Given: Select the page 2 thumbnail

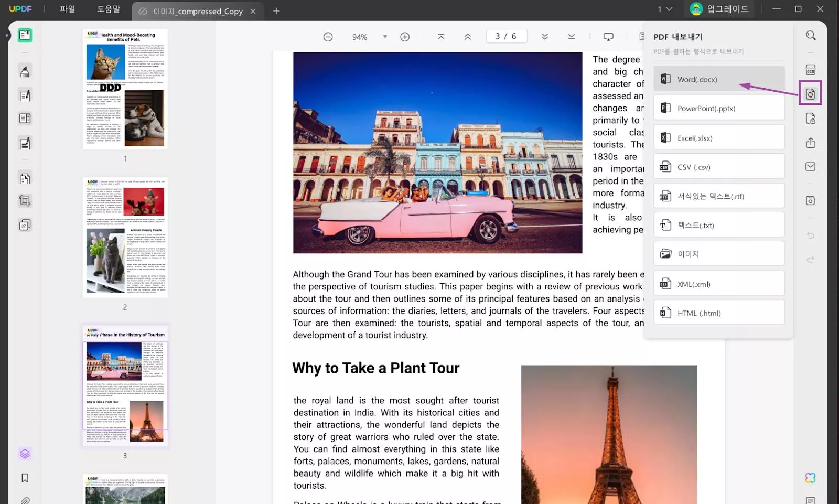Looking at the screenshot, I should 125,237.
